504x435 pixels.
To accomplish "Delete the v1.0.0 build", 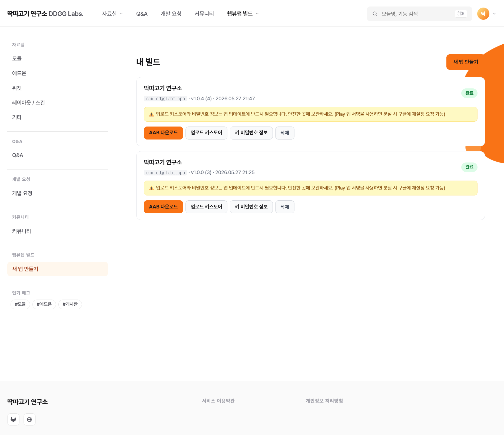I will pos(285,207).
